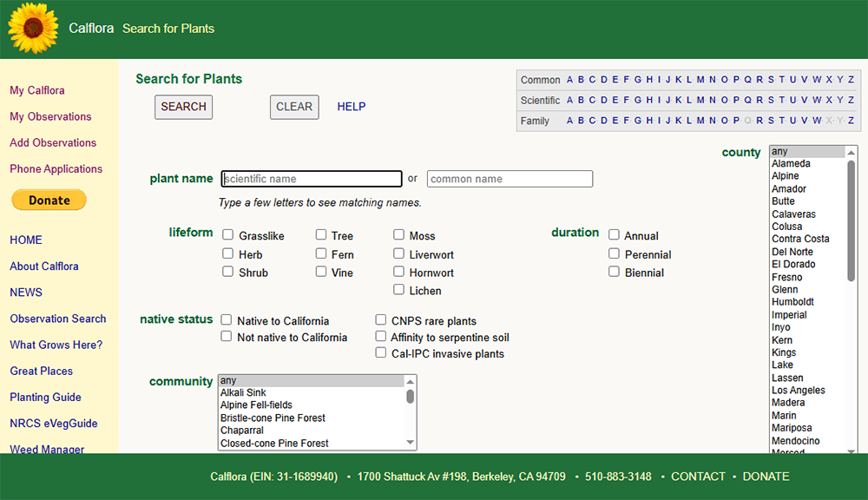The height and width of the screenshot is (500, 868).
Task: Check the Perennial duration option
Action: point(614,254)
